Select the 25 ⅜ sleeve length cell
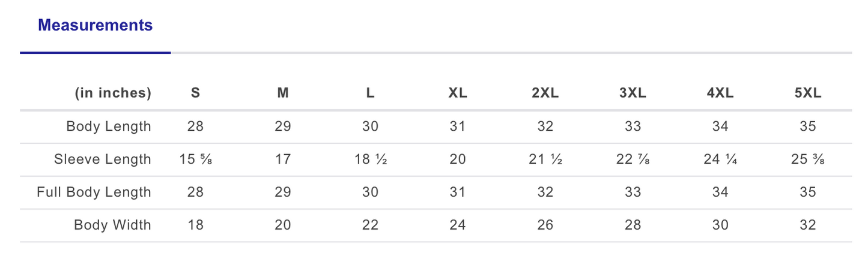Image resolution: width=868 pixels, height=256 pixels. [807, 159]
